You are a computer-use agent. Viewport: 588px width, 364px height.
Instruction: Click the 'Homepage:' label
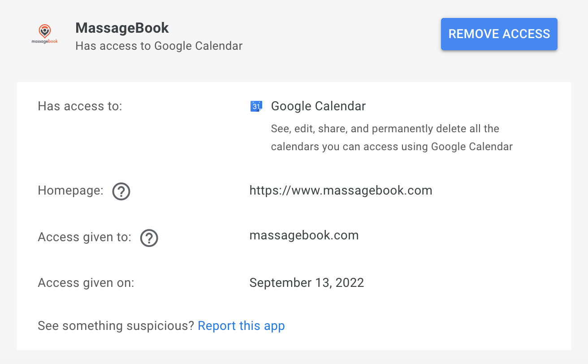pos(70,191)
